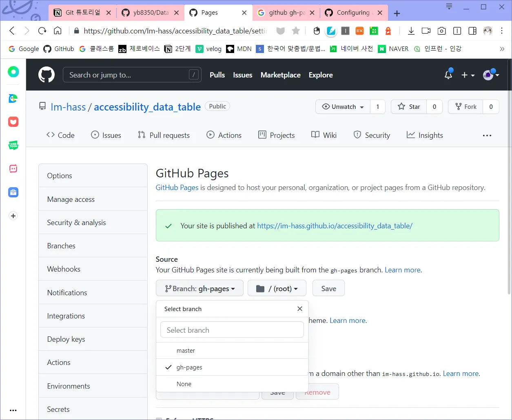Show the hidden bookmarks overflow chevron
This screenshot has height=420, width=512.
502,49
